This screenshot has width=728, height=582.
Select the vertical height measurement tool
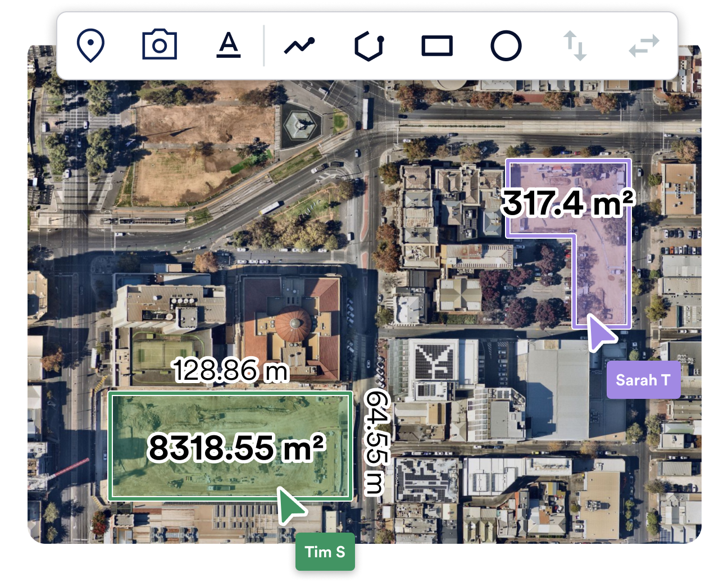(x=575, y=46)
